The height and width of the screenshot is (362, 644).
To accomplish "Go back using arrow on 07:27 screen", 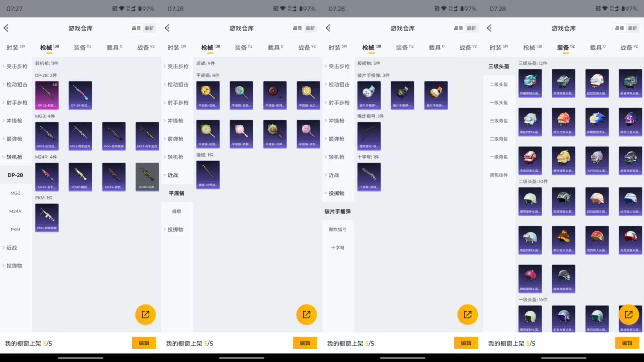I will (6, 28).
